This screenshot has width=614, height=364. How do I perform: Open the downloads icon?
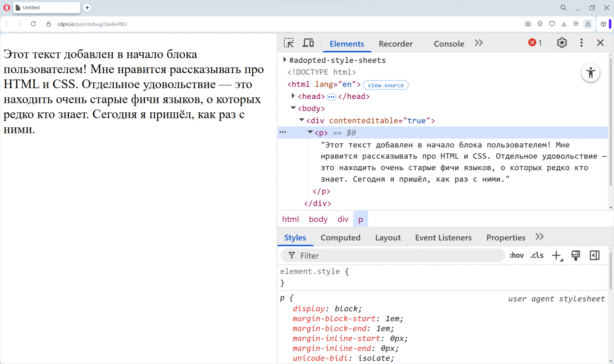click(564, 24)
